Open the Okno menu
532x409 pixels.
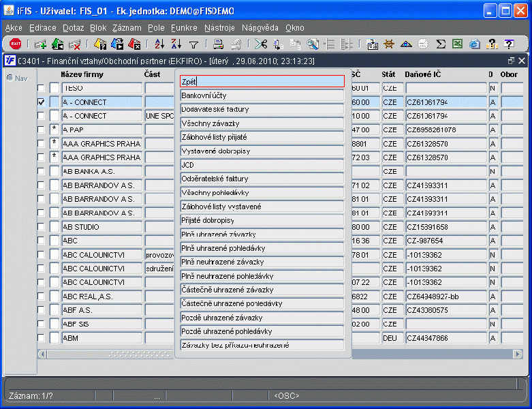click(x=294, y=28)
